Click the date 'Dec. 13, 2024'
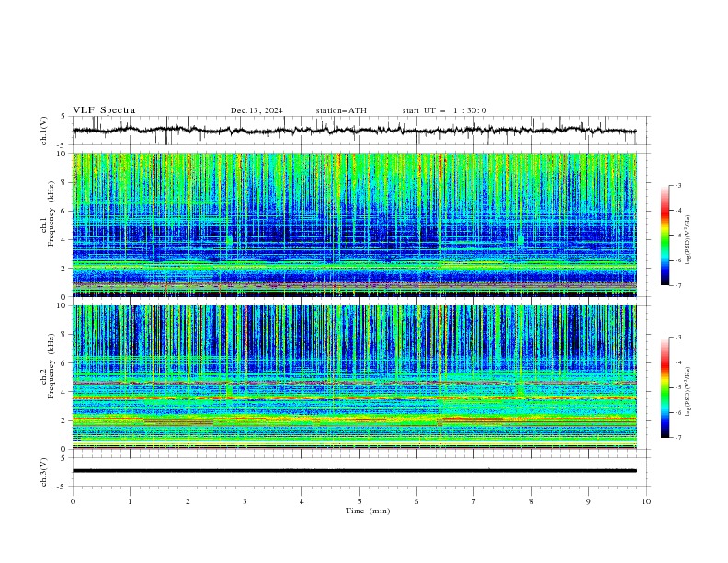This screenshot has width=728, height=563. (x=256, y=110)
